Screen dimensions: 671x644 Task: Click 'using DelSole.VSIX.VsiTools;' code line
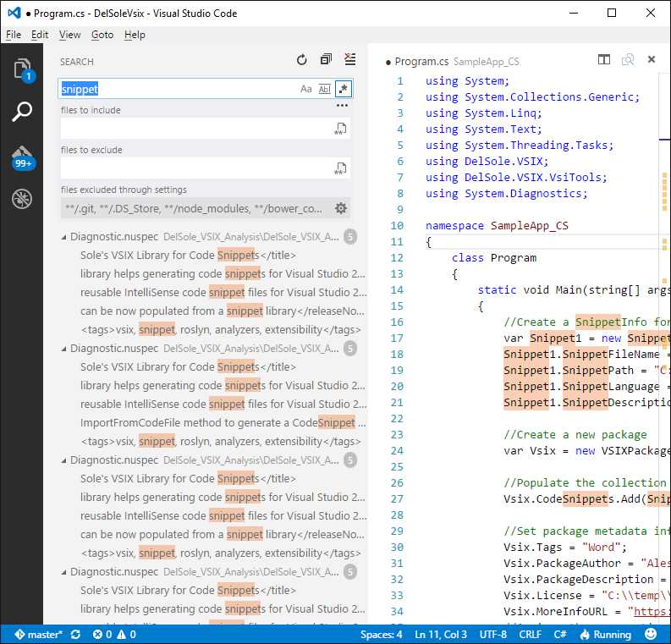(516, 178)
